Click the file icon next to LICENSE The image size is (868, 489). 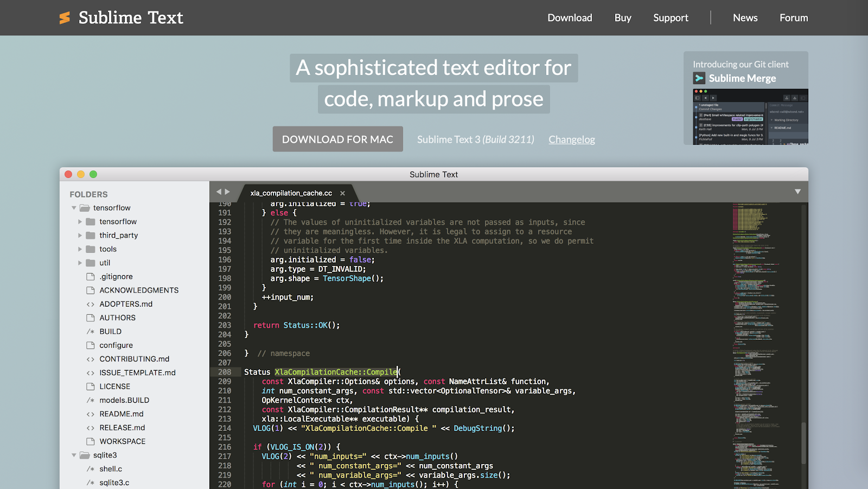click(x=91, y=386)
